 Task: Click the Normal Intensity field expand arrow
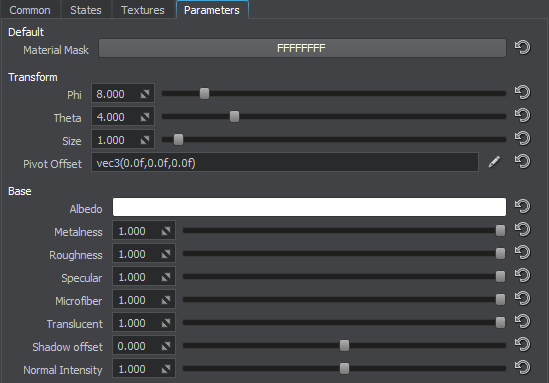pyautogui.click(x=166, y=369)
